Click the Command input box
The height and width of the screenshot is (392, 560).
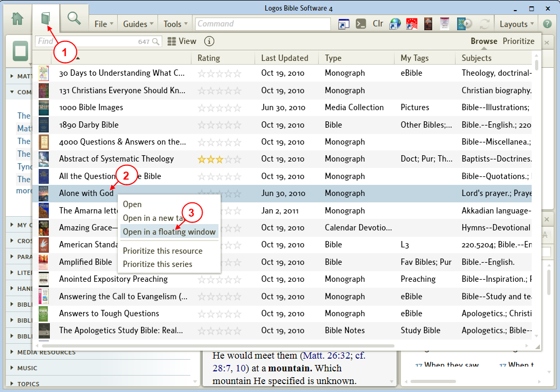[x=263, y=24]
